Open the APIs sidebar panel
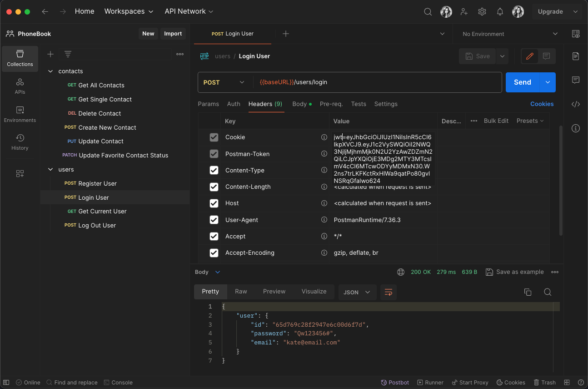The width and height of the screenshot is (588, 389). pos(20,86)
